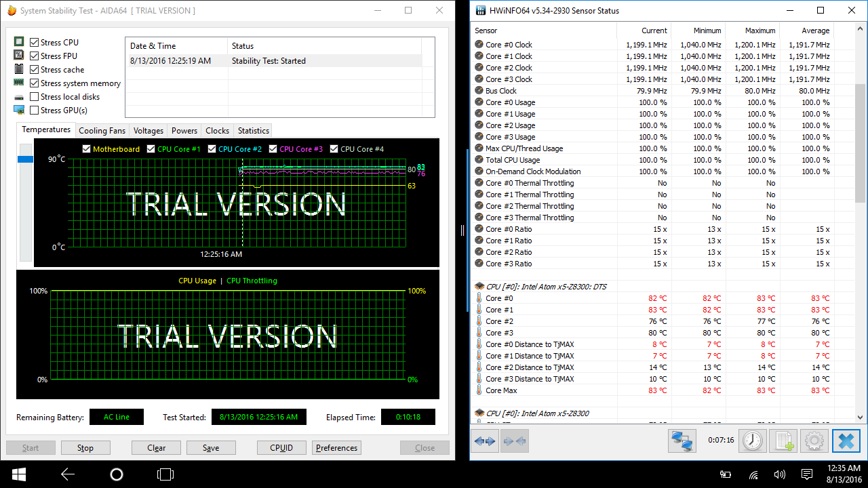The height and width of the screenshot is (488, 868).
Task: Open the Action Center notification icon
Action: (807, 474)
